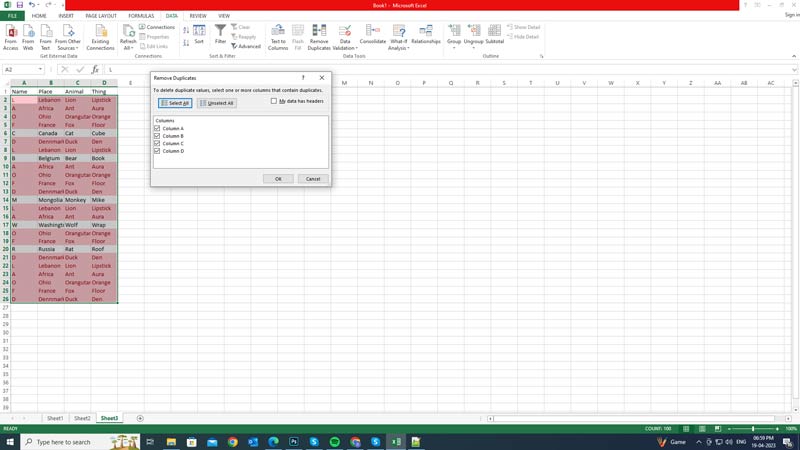Click Windows search box
Viewport: 800px width, 450px height.
(x=81, y=442)
